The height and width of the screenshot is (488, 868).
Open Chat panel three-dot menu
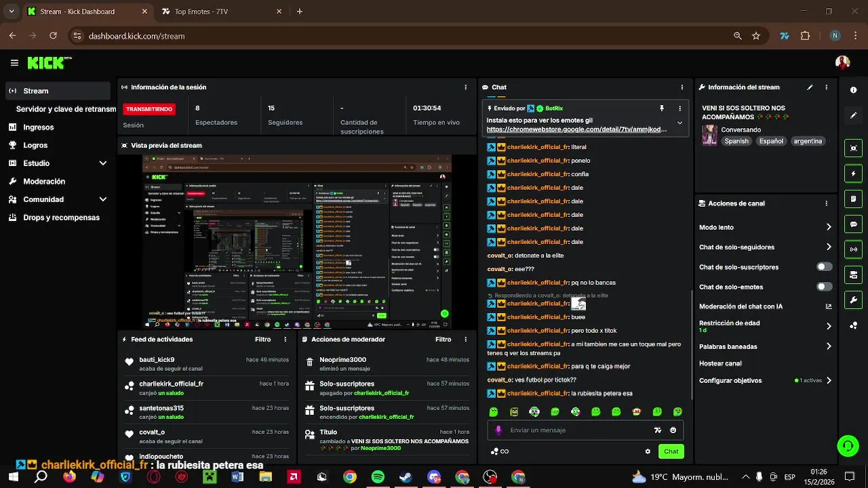click(682, 87)
